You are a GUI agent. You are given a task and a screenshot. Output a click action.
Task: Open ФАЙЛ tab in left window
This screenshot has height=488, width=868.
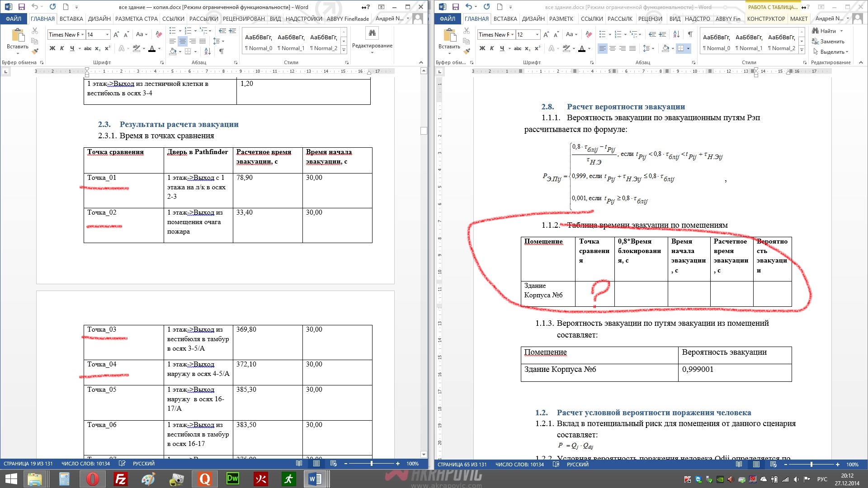tap(14, 19)
